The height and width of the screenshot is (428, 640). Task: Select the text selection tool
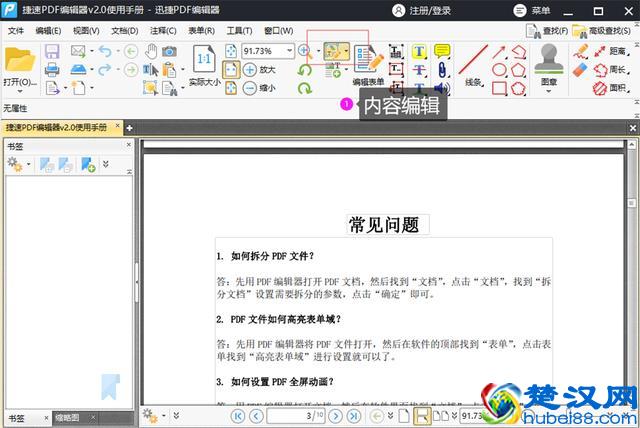pyautogui.click(x=151, y=70)
